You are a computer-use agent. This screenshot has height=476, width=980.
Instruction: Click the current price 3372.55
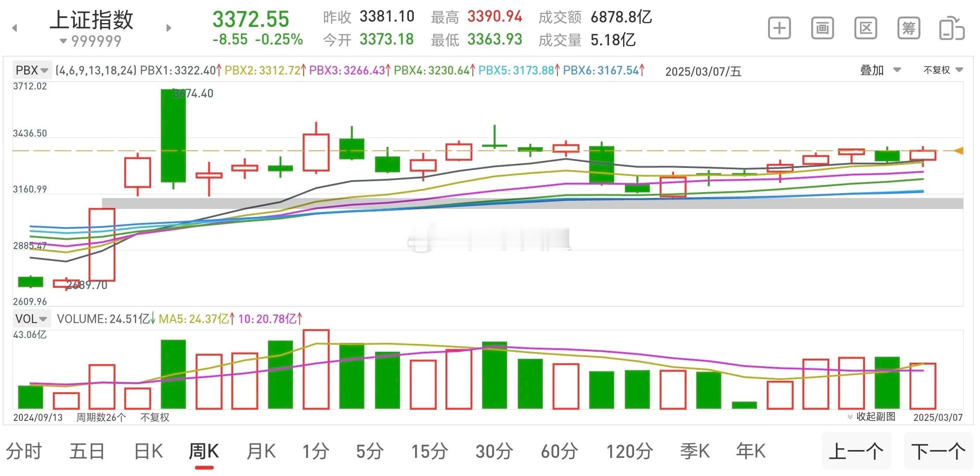[251, 19]
